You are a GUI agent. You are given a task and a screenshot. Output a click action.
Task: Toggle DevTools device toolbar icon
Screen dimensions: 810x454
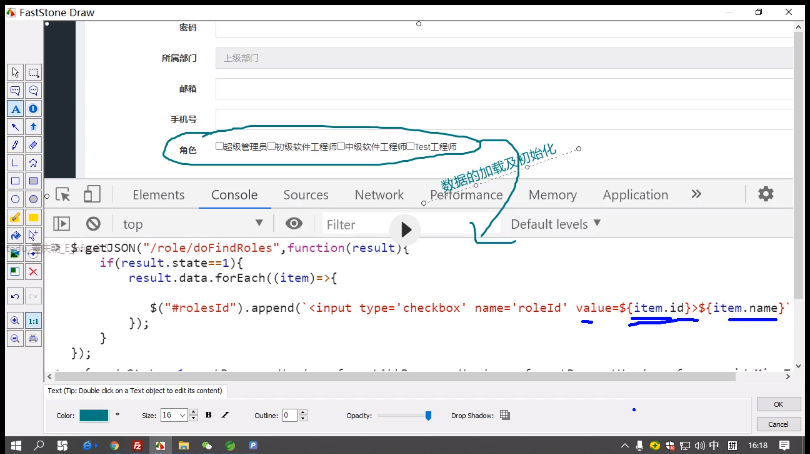click(92, 194)
